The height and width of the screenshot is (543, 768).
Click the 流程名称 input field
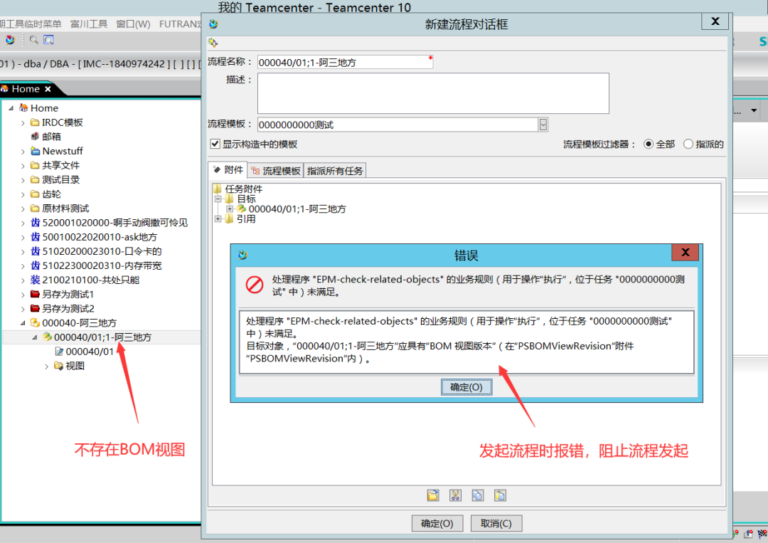[345, 62]
